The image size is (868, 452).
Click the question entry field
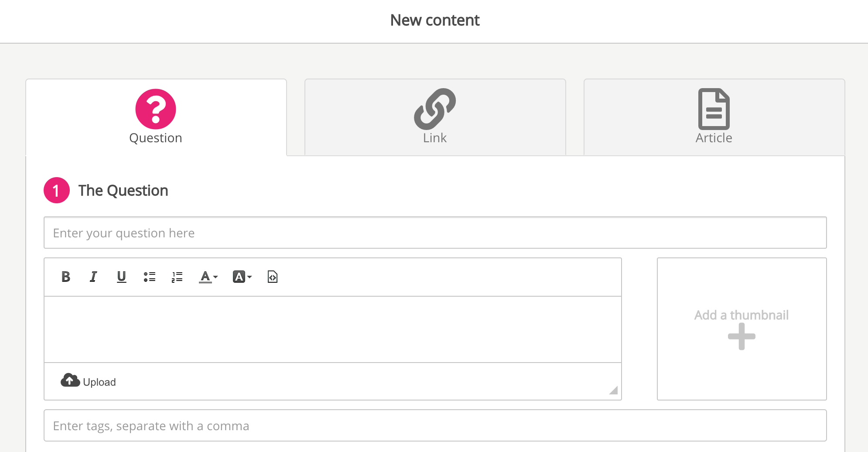click(x=435, y=233)
